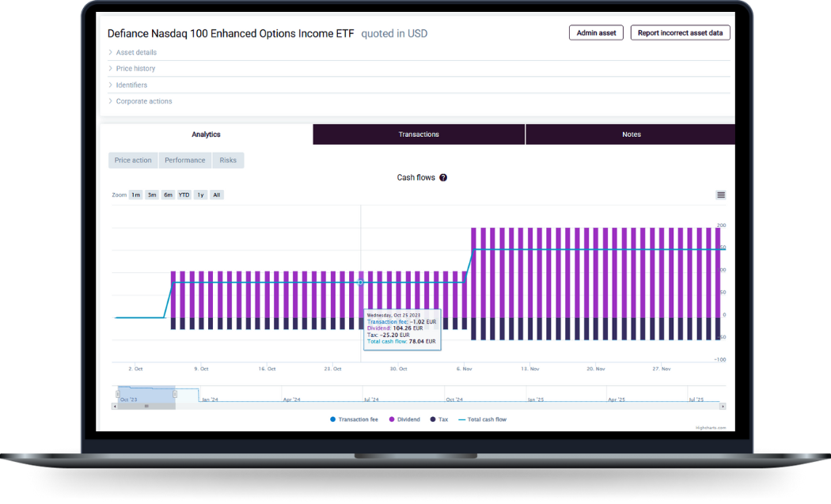Click the '6. Nov' x-axis label
This screenshot has height=504, width=831.
[x=465, y=369]
